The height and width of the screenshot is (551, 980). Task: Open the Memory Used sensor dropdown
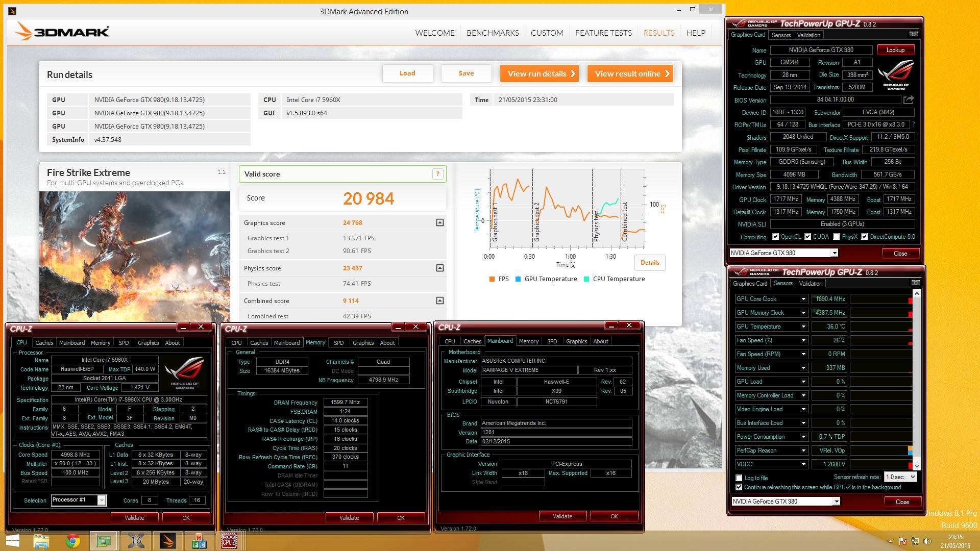(803, 368)
